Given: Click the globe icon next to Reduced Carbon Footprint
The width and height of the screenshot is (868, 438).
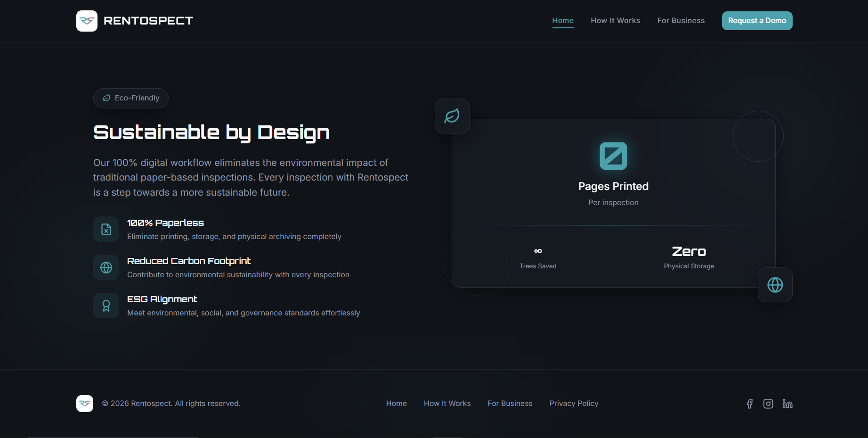Looking at the screenshot, I should coord(105,267).
